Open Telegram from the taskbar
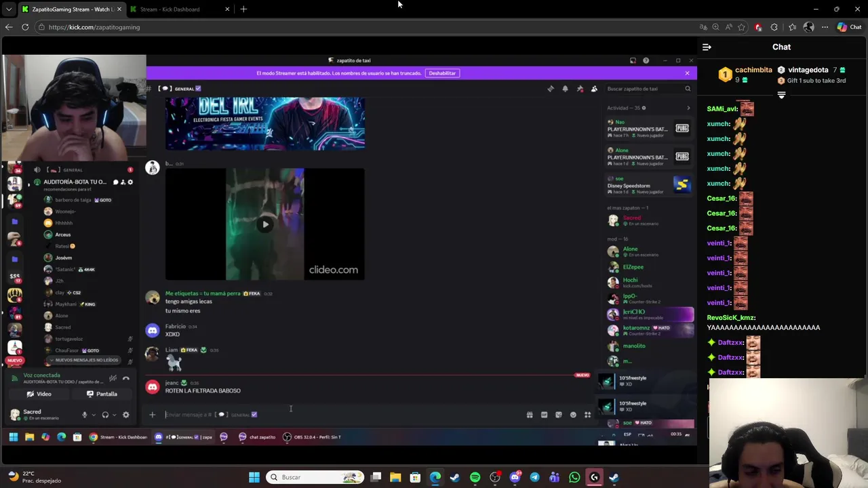This screenshot has height=488, width=868. pos(534,477)
